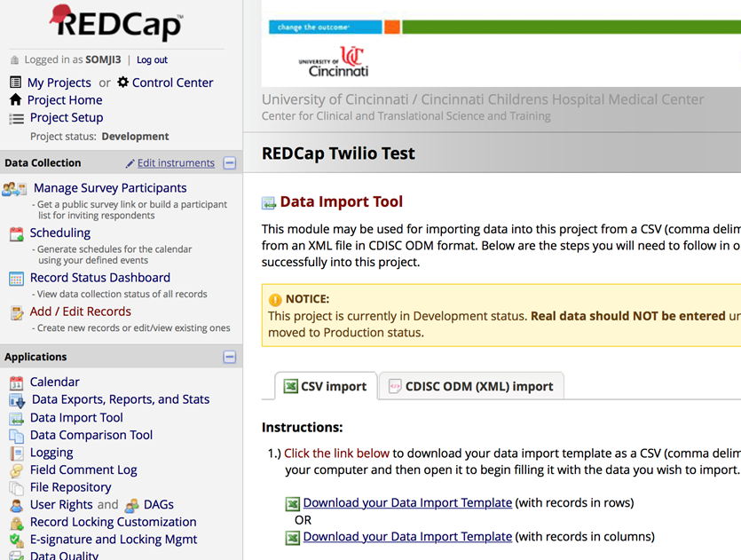Click the Excel icon for columns template
This screenshot has height=560, width=741.
coord(293,538)
